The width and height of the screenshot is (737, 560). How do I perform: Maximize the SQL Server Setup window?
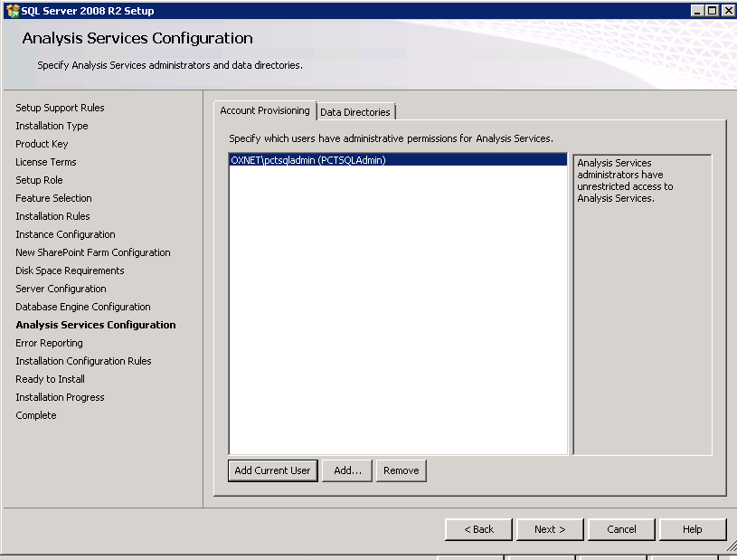(x=713, y=10)
